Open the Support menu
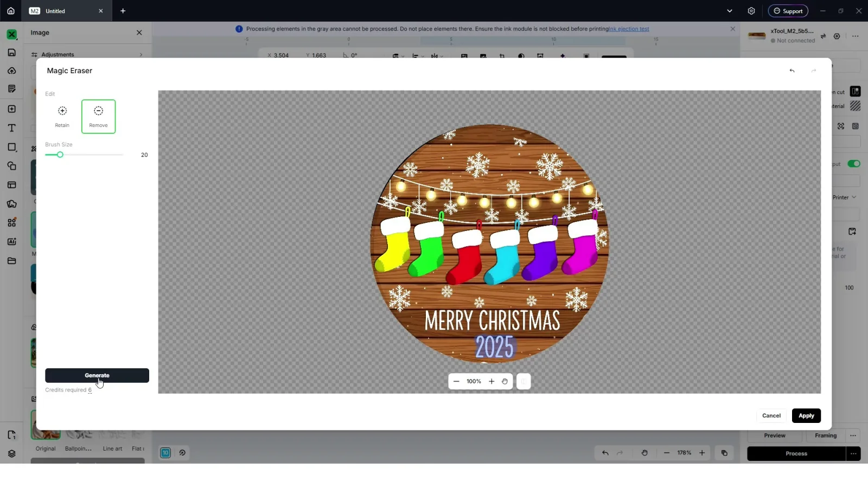The image size is (868, 488). click(788, 11)
